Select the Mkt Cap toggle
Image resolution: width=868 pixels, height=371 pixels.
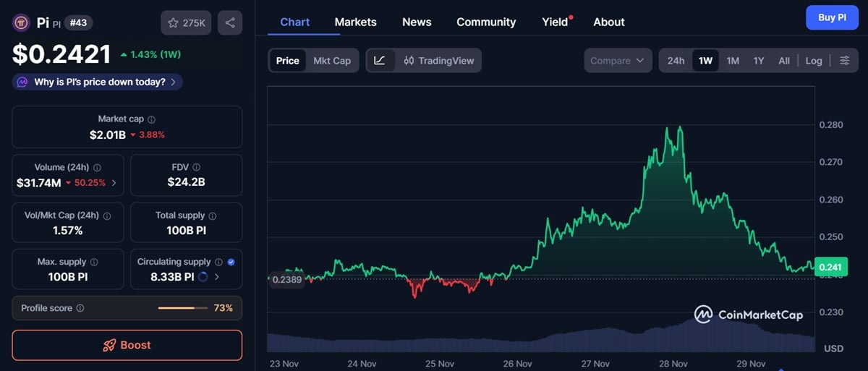(332, 61)
